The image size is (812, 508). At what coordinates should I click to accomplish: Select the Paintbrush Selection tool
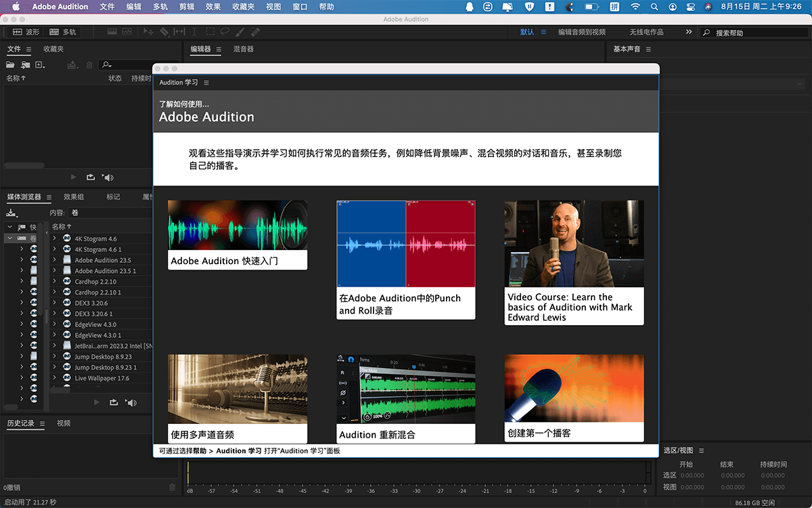[x=240, y=32]
